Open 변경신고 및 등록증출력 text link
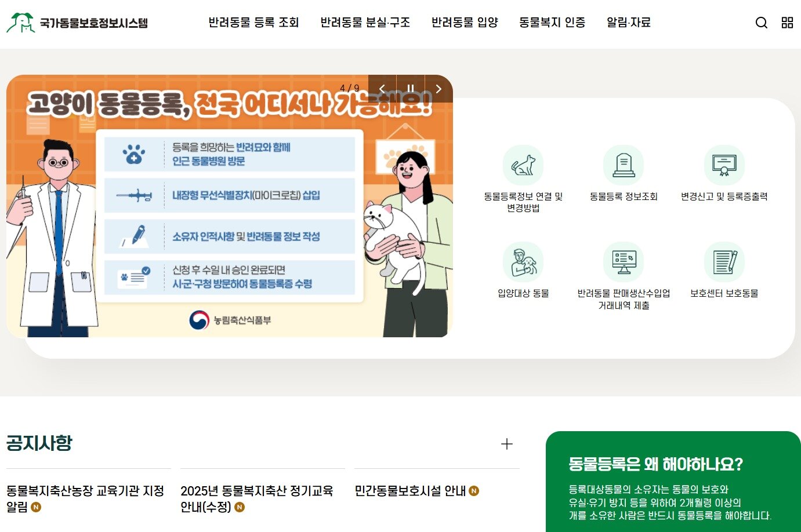This screenshot has width=801, height=532. click(x=724, y=196)
